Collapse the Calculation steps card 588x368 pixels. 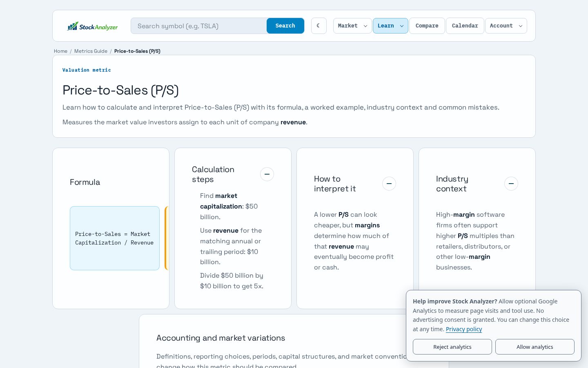[267, 174]
